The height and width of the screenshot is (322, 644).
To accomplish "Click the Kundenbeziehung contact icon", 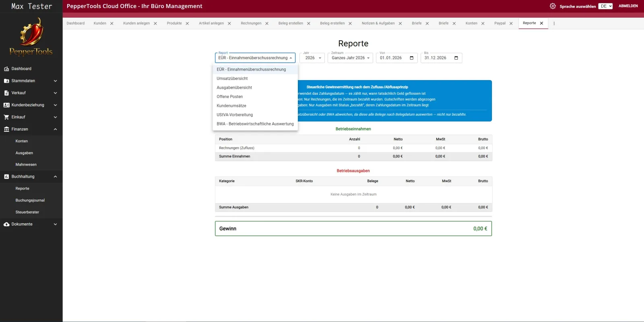I will click(x=6, y=105).
